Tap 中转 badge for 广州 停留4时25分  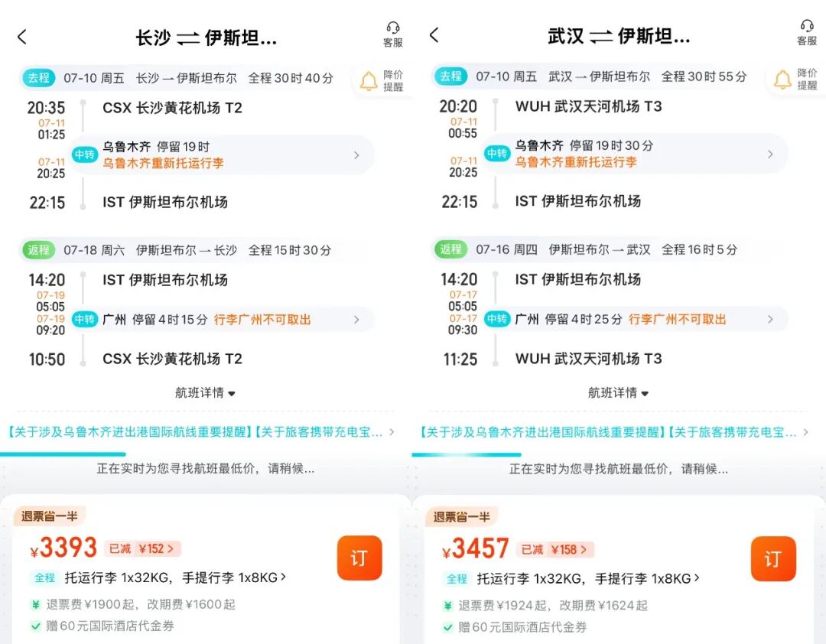[x=497, y=319]
